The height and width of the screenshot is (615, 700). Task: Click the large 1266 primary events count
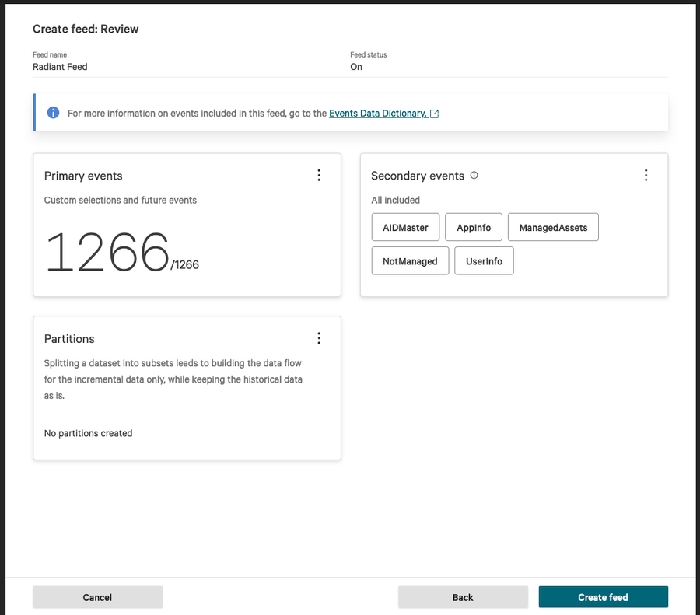coord(107,253)
